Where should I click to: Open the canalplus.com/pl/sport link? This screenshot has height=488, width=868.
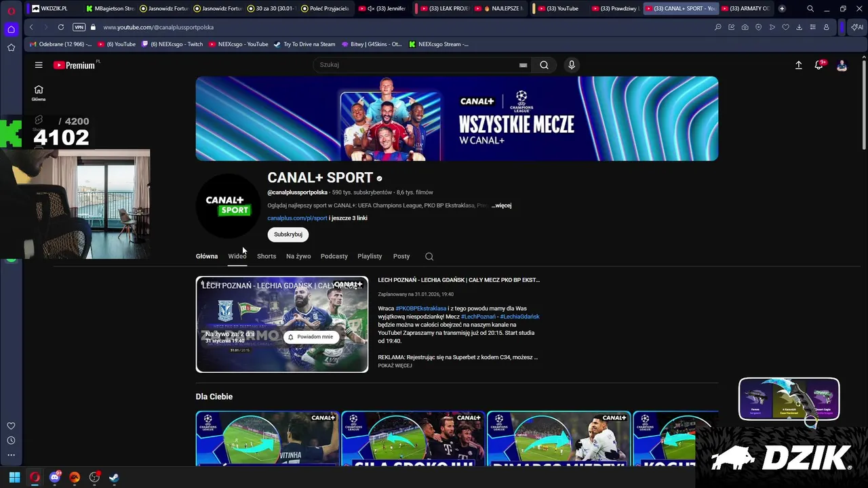point(297,218)
